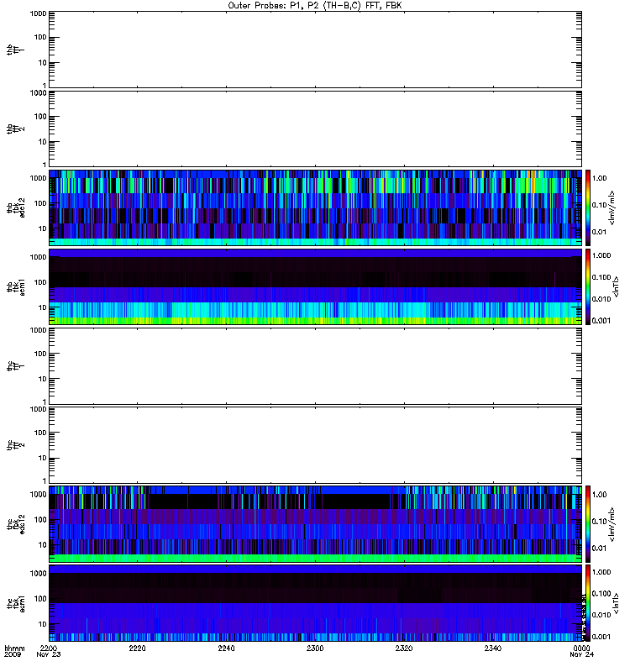Click inside the empty thc FFT 2 panel
This screenshot has width=630, height=672.
315,445
